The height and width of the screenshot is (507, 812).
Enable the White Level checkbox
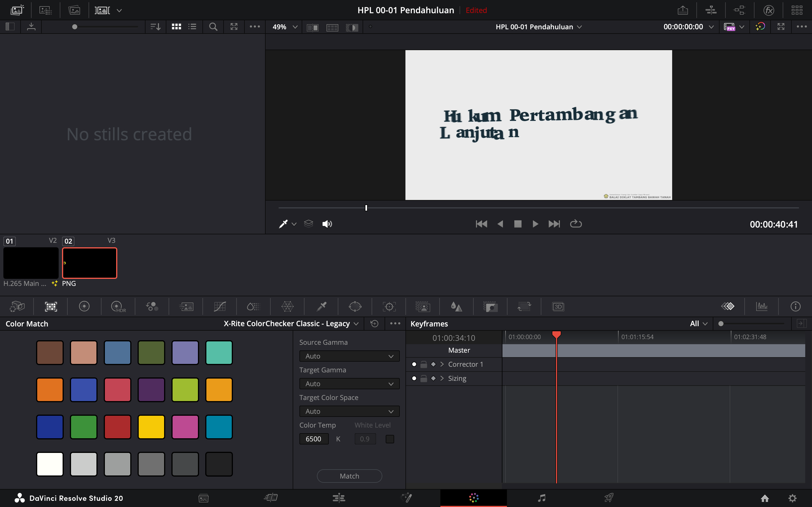[390, 439]
